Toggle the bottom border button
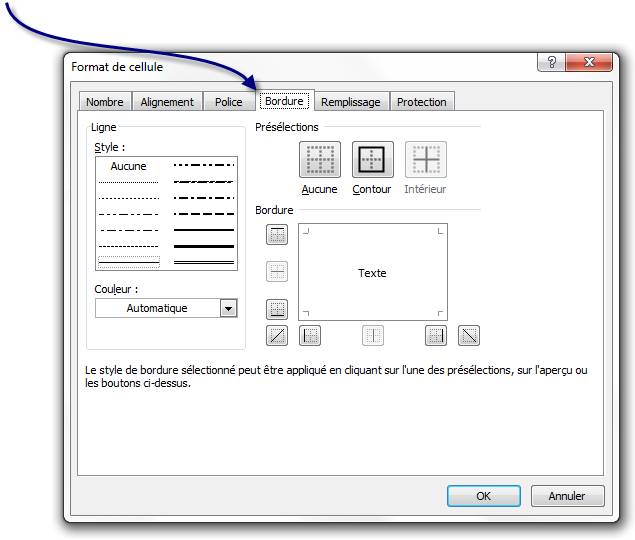This screenshot has height=540, width=635. 277,309
